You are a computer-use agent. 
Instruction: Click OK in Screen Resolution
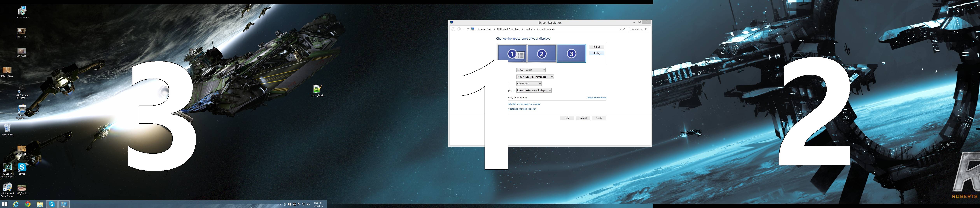point(567,118)
